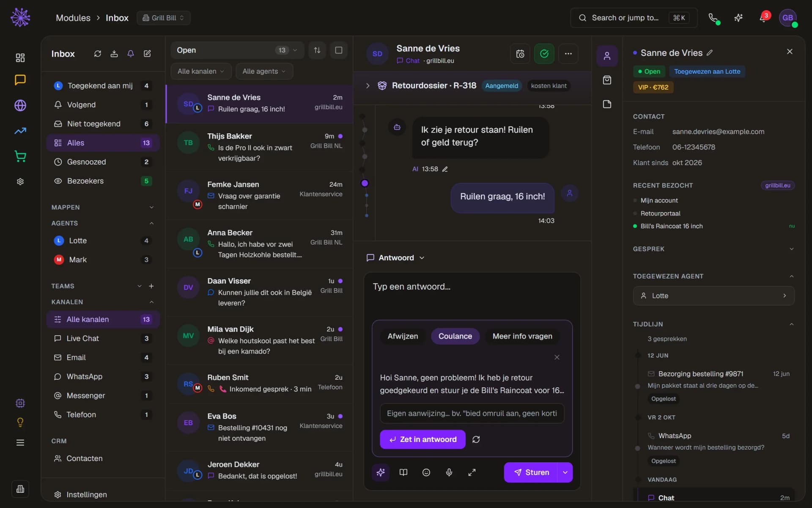The height and width of the screenshot is (508, 812).
Task: Select Toegekend aan mij in the inbox sidebar
Action: click(x=103, y=86)
